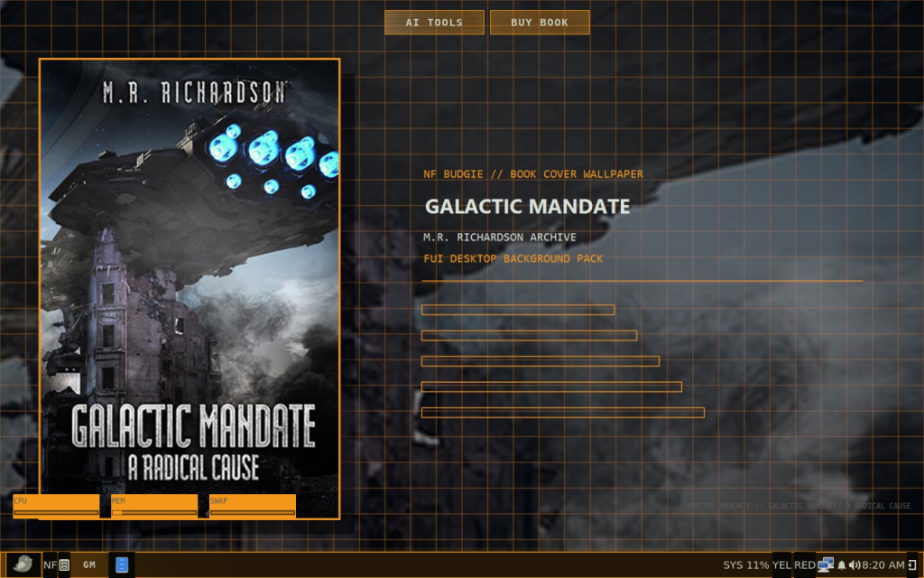Image resolution: width=924 pixels, height=578 pixels.
Task: Click the M.R. RICHARDSON ARCHIVE text
Action: click(500, 238)
